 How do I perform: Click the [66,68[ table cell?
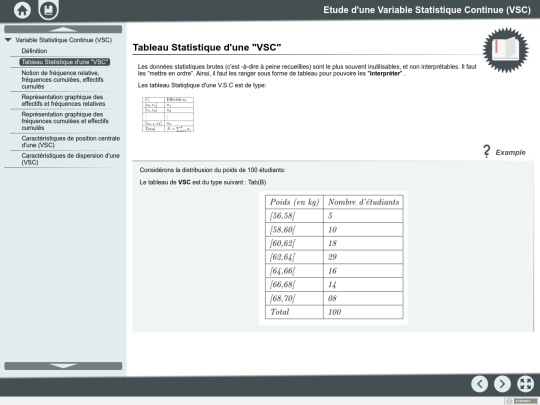click(x=294, y=285)
